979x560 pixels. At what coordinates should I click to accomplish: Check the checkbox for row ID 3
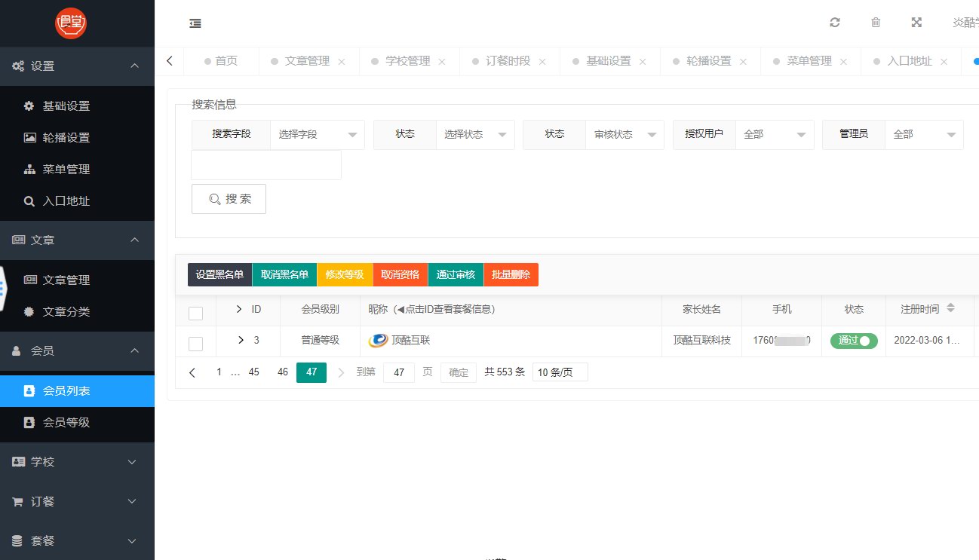(x=195, y=344)
